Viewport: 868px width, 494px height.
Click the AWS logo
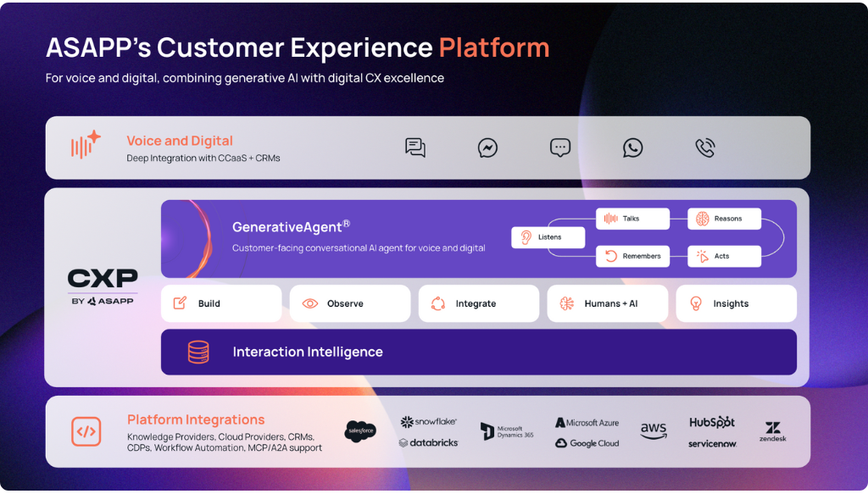(x=654, y=431)
